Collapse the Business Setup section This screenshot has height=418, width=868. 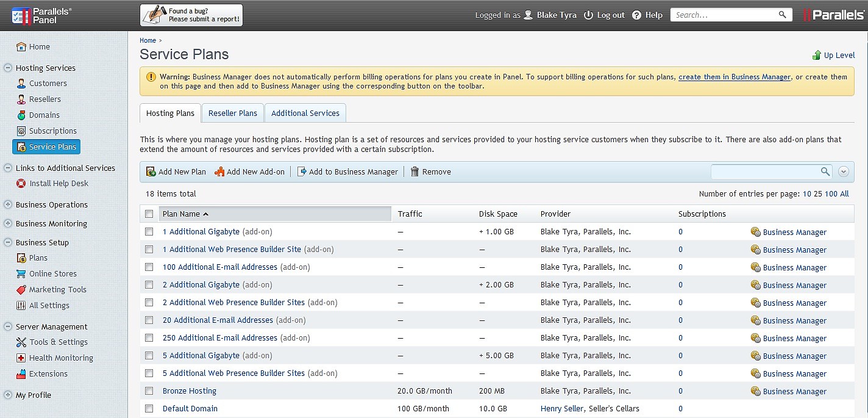click(x=8, y=242)
